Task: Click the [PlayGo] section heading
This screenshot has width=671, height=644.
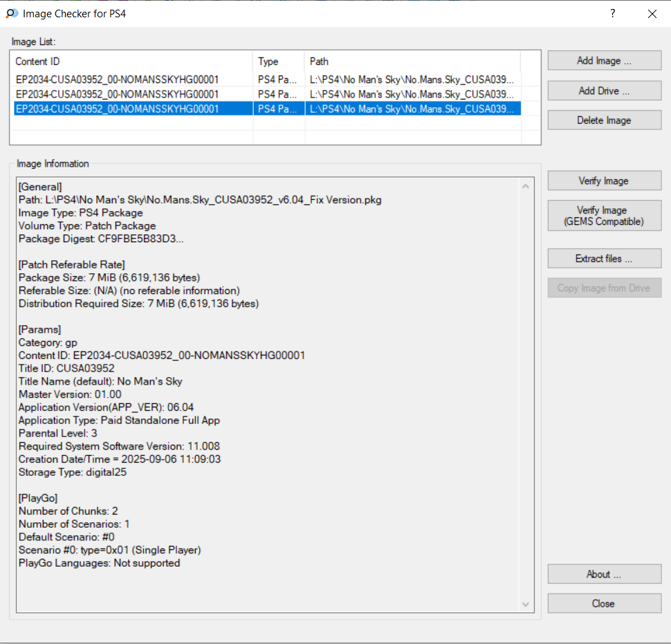Action: click(x=38, y=498)
